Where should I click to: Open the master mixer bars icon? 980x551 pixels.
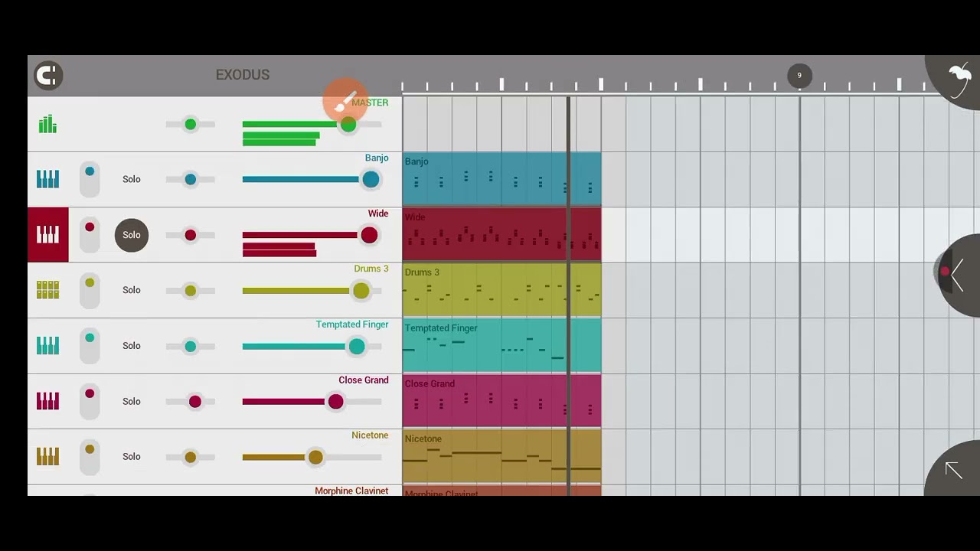(47, 124)
